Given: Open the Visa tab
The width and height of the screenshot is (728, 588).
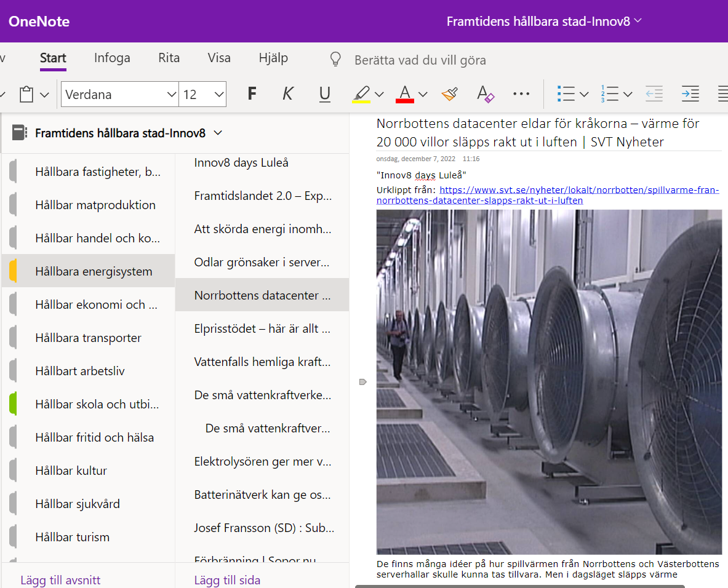Looking at the screenshot, I should [219, 58].
